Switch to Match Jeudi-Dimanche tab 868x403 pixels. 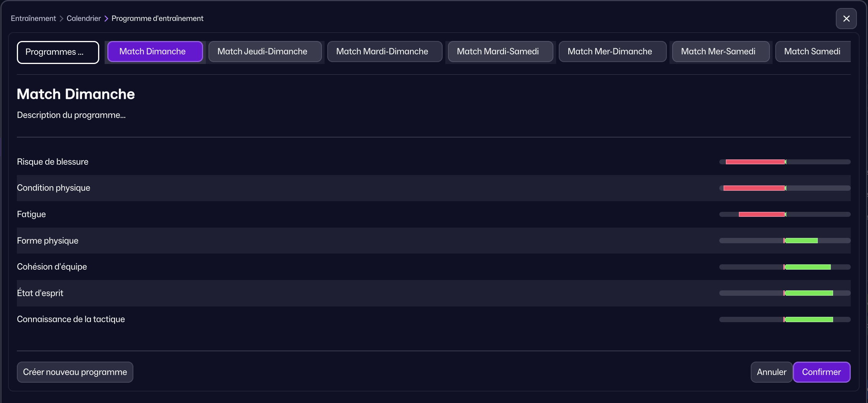click(x=265, y=51)
